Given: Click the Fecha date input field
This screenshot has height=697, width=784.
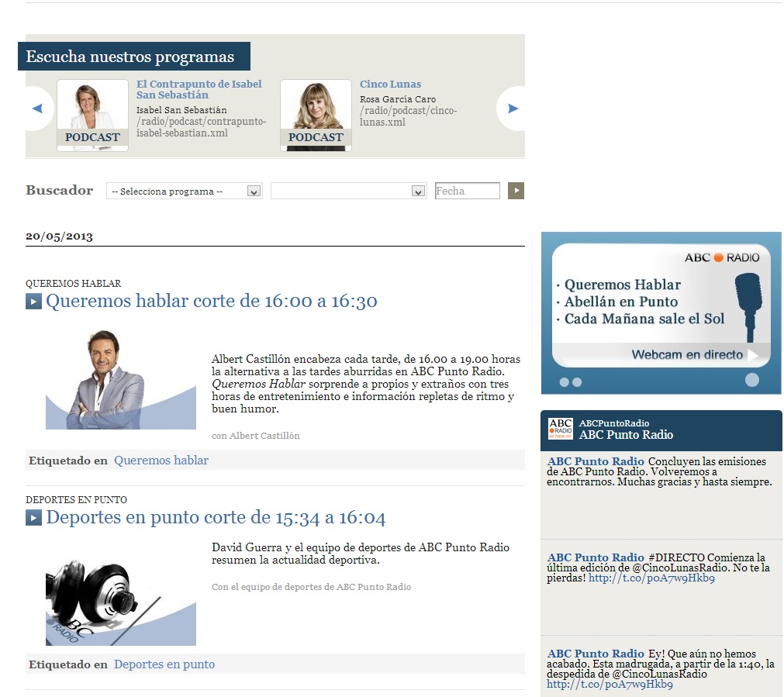Looking at the screenshot, I should (467, 191).
